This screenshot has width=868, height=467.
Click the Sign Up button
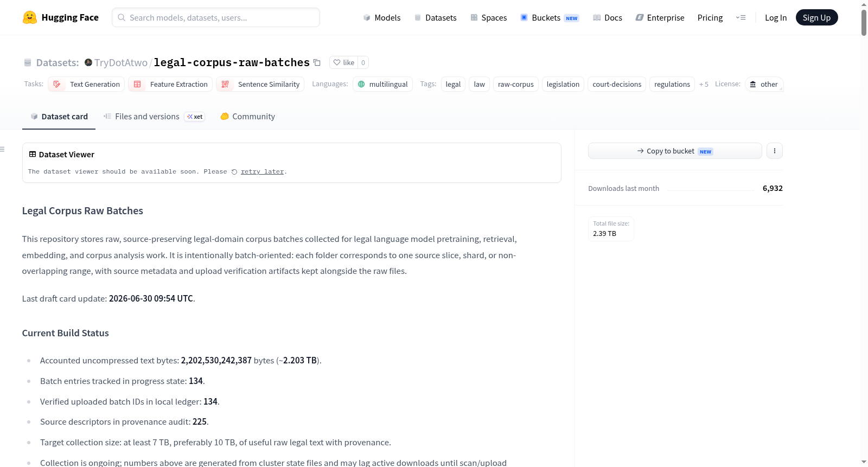click(x=816, y=17)
